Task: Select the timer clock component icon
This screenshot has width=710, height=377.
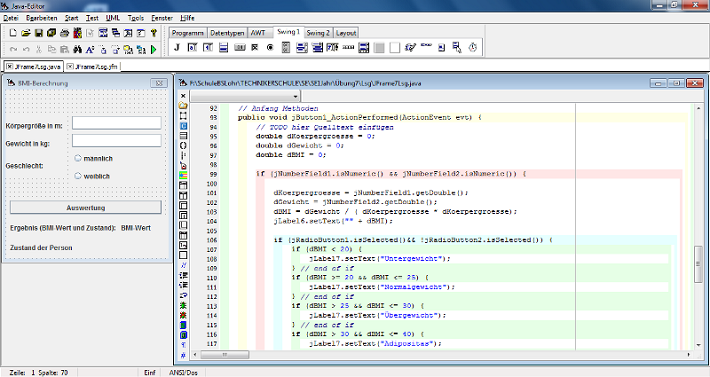Action: [473, 47]
